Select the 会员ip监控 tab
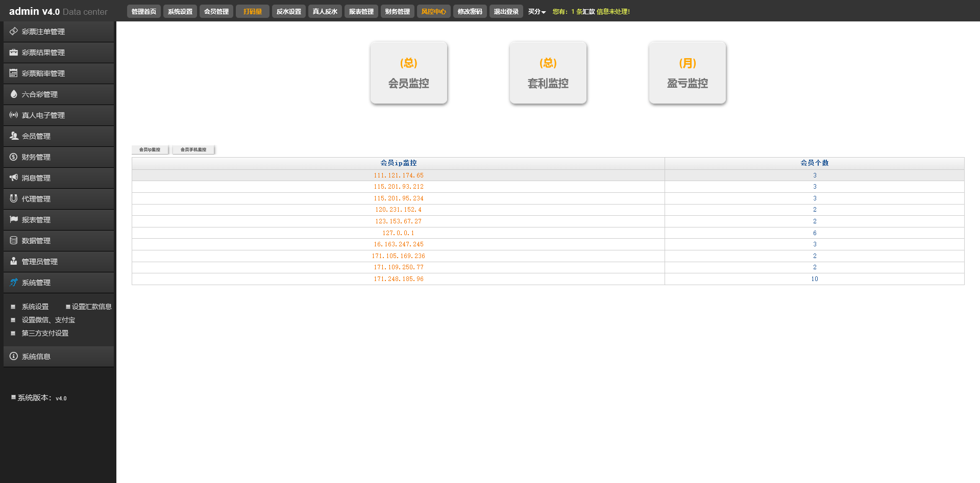980x483 pixels. point(150,150)
